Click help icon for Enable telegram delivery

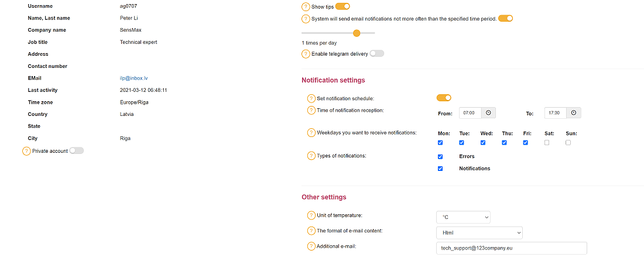pyautogui.click(x=306, y=54)
